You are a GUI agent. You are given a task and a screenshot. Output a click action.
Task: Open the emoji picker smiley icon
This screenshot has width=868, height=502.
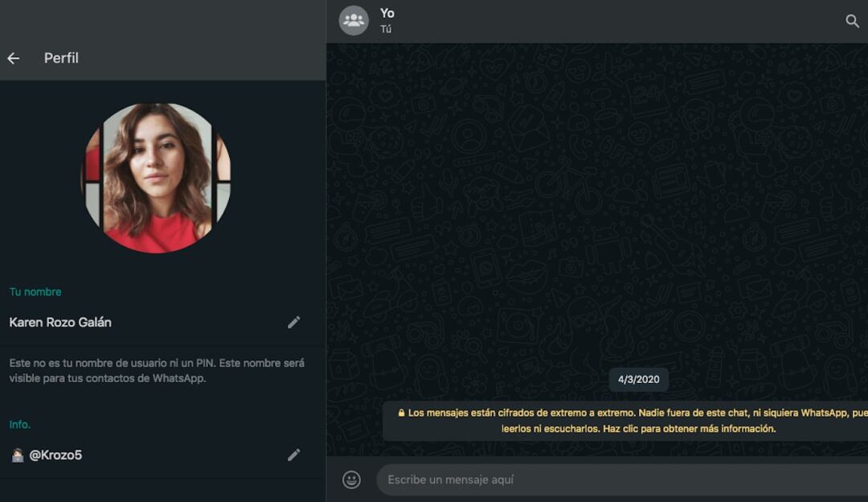tap(351, 479)
